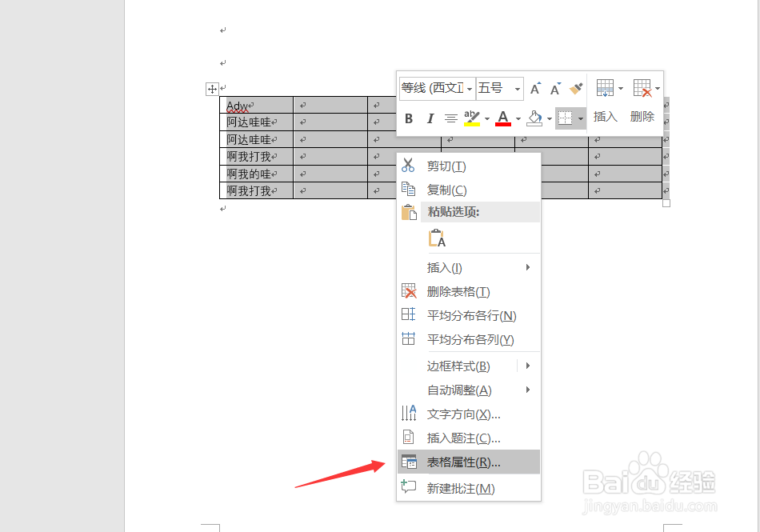Toggle Bold on the mini toolbar
Screen dimensions: 760x532
point(408,118)
